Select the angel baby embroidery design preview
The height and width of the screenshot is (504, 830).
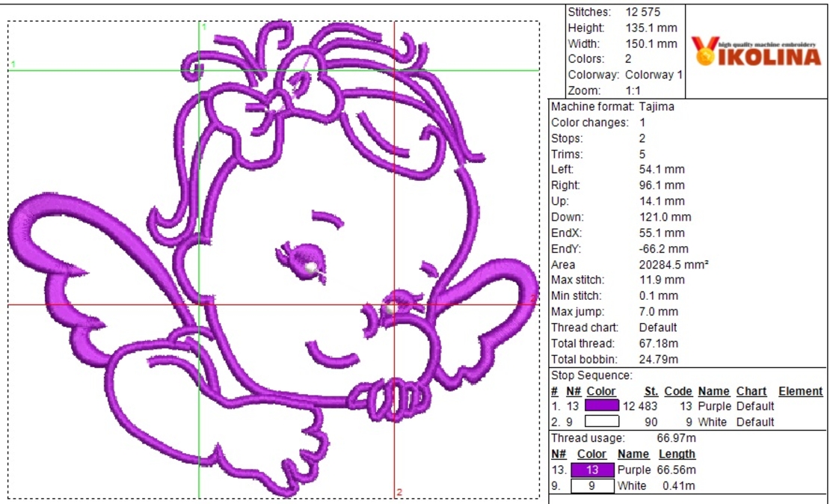click(273, 259)
